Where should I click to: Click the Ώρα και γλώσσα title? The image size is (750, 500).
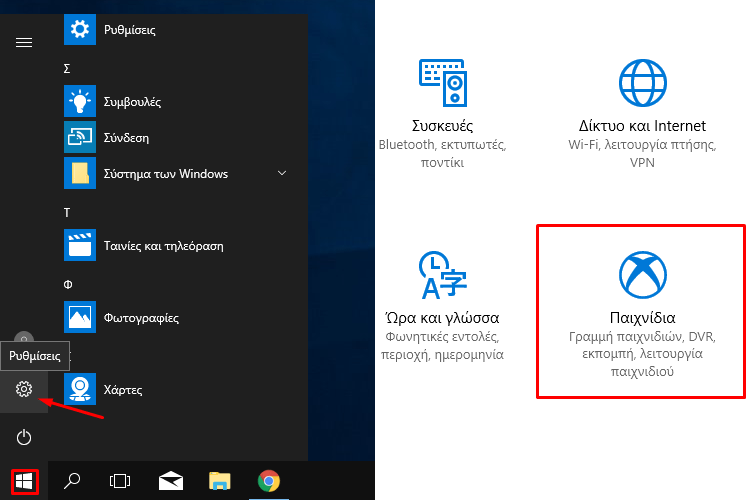442,318
